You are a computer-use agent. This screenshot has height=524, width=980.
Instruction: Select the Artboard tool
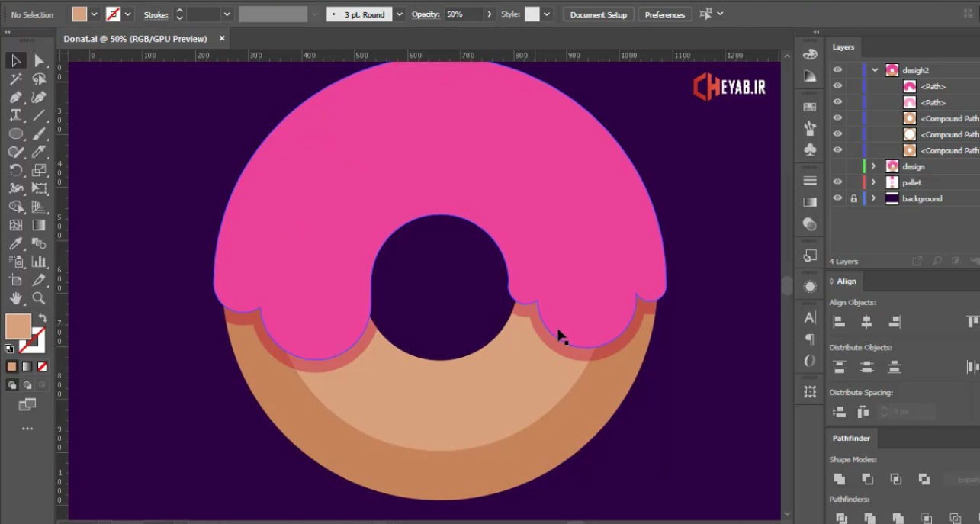[16, 280]
